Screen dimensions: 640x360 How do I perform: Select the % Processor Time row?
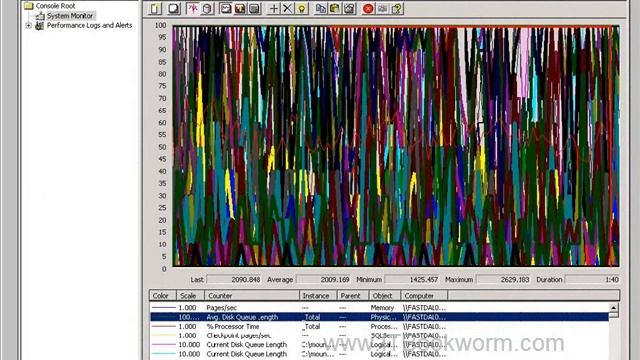(x=379, y=327)
